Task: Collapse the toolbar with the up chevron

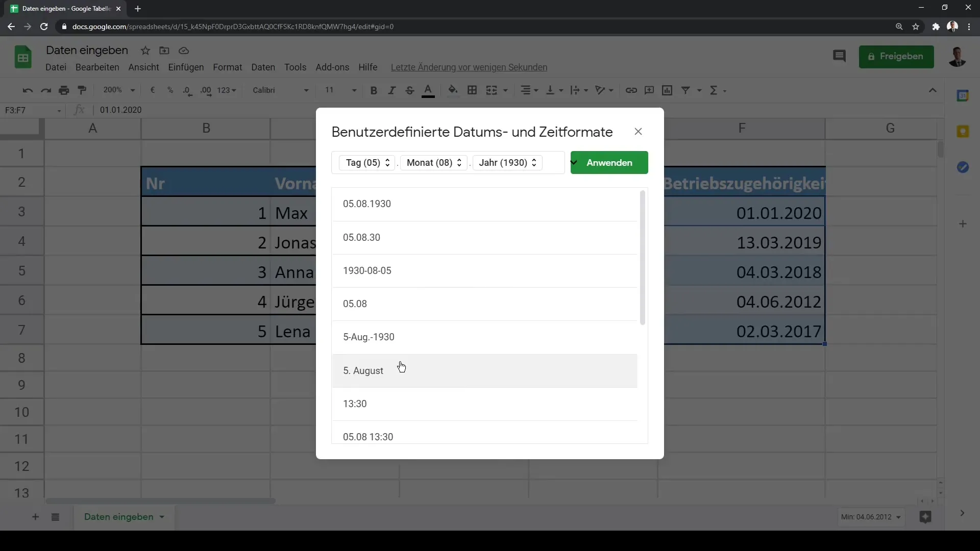Action: pos(933,90)
